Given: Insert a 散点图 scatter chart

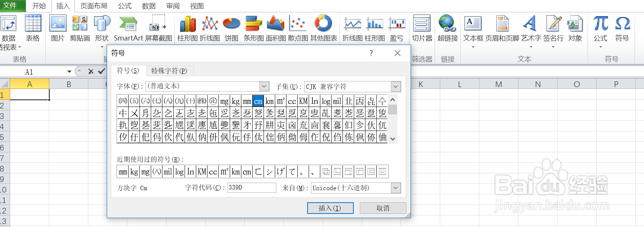Looking at the screenshot, I should coord(298,29).
